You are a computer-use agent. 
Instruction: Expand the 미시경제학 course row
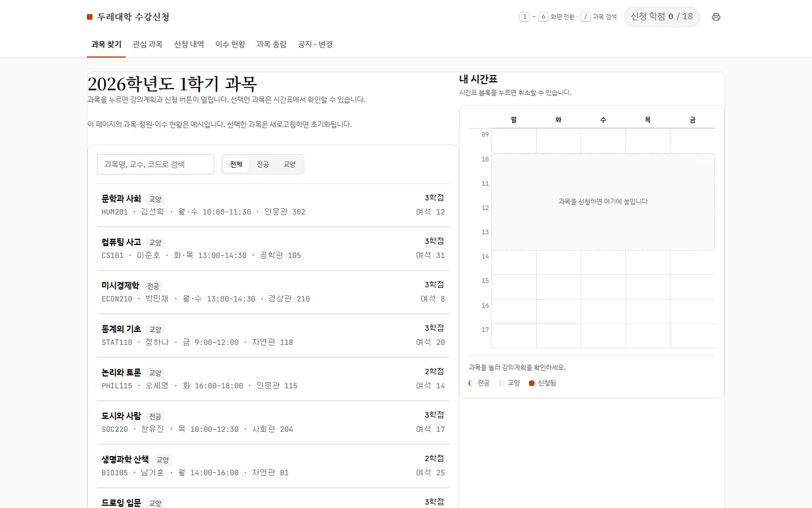273,292
